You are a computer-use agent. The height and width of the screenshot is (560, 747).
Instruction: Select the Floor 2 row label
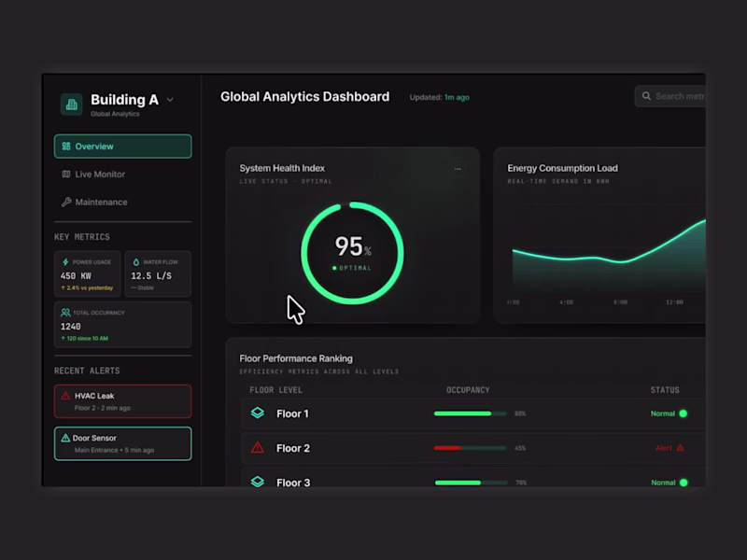tap(293, 448)
